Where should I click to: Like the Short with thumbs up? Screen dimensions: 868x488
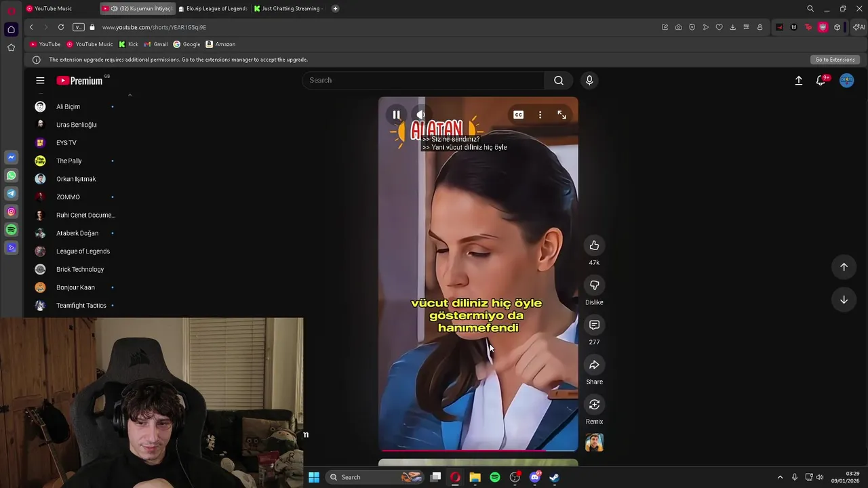coord(594,245)
